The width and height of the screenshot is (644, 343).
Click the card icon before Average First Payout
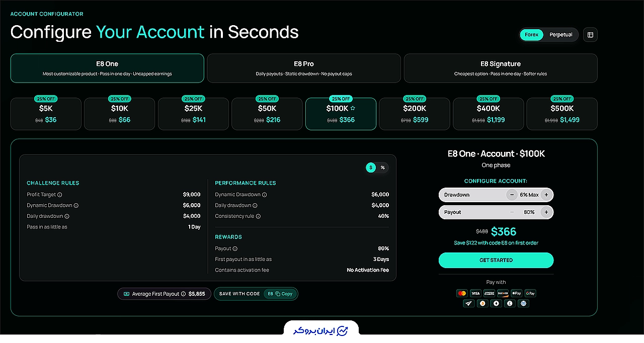(126, 294)
